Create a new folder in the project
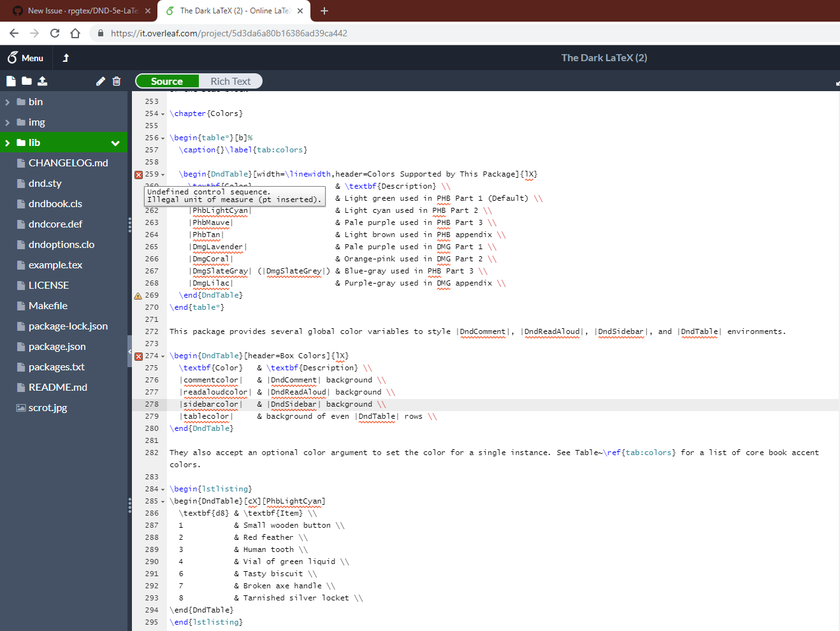840x631 pixels. click(x=26, y=81)
